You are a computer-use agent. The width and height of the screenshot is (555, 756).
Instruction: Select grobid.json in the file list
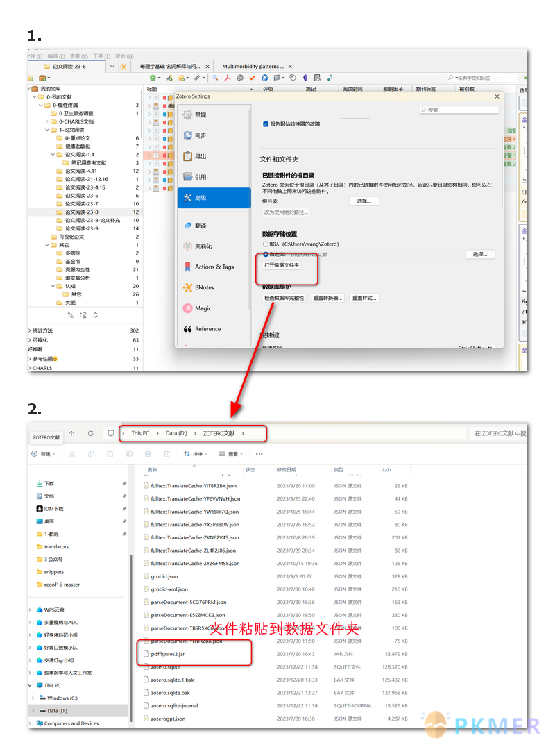(x=164, y=577)
